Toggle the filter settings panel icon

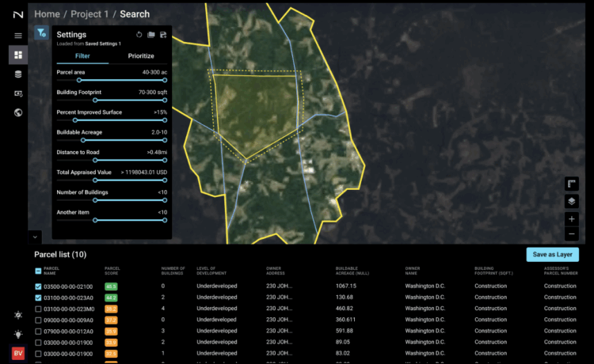click(x=41, y=33)
